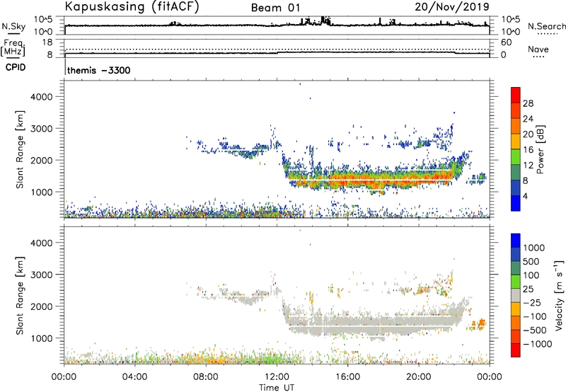Click the 2000 tick on velocity panel axis
Image resolution: width=566 pixels, height=392 pixels.
tap(42, 306)
